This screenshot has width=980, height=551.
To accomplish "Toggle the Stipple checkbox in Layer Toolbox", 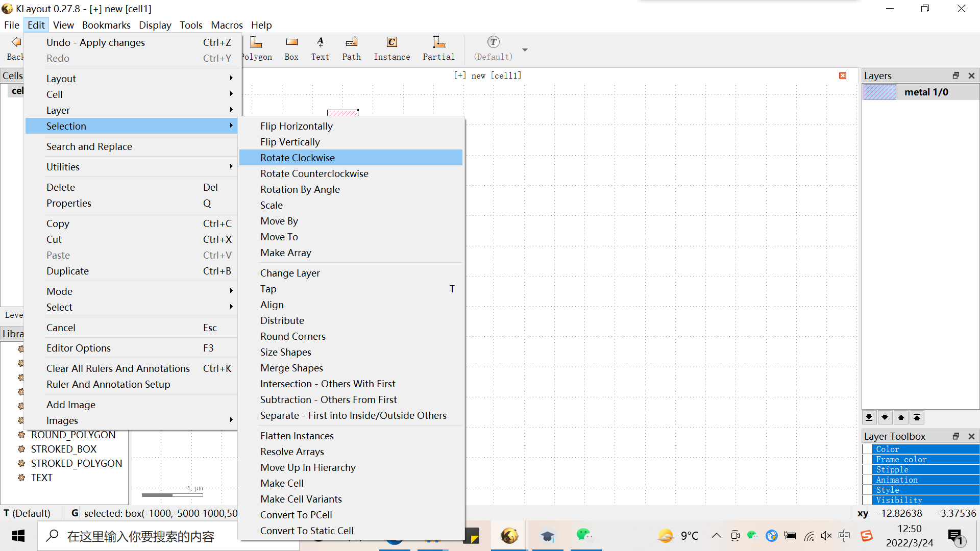I will point(867,469).
